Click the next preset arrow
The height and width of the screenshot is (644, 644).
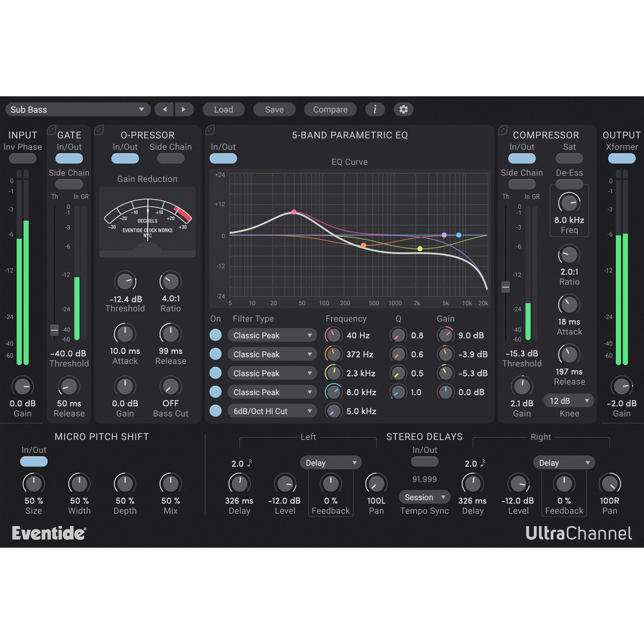185,109
